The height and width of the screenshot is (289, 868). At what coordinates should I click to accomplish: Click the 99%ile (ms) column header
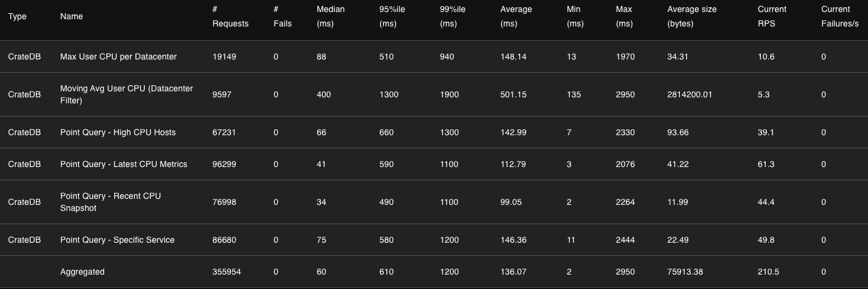coord(453,17)
